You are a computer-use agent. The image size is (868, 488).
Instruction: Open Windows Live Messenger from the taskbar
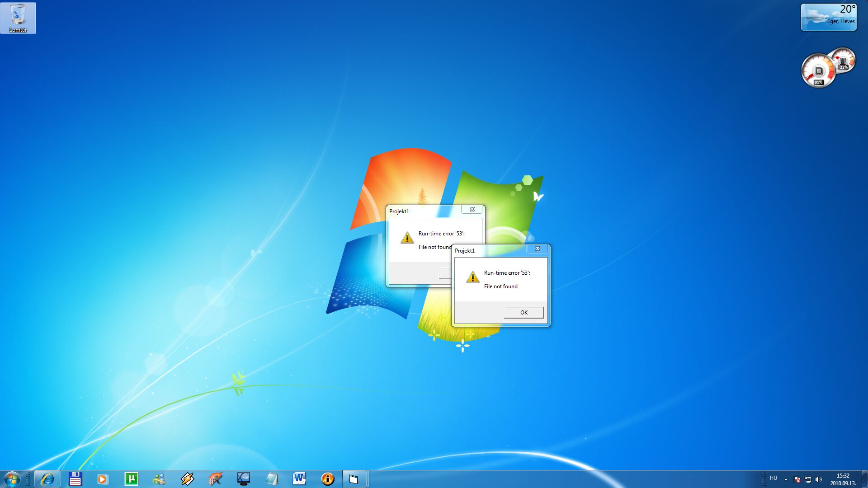click(159, 479)
